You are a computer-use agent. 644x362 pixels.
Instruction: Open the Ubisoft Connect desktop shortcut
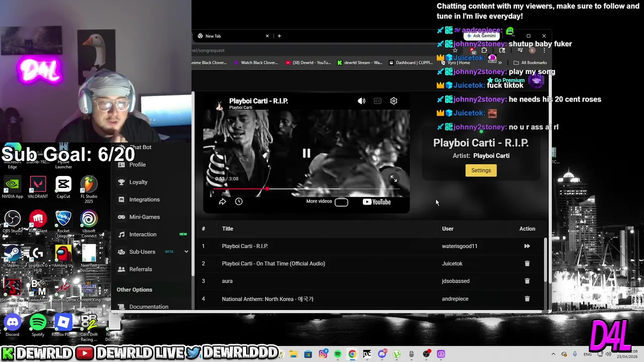coord(89,224)
